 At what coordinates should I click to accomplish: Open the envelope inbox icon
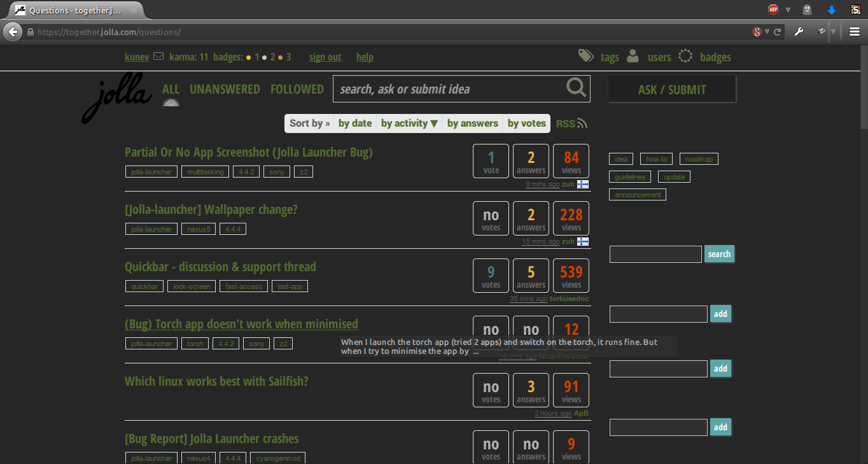tap(158, 57)
